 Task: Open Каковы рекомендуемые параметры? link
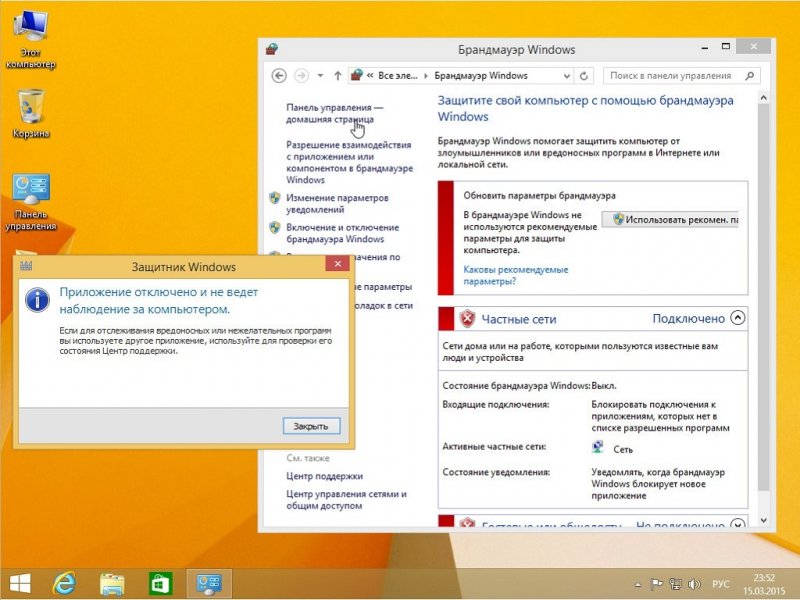point(516,276)
